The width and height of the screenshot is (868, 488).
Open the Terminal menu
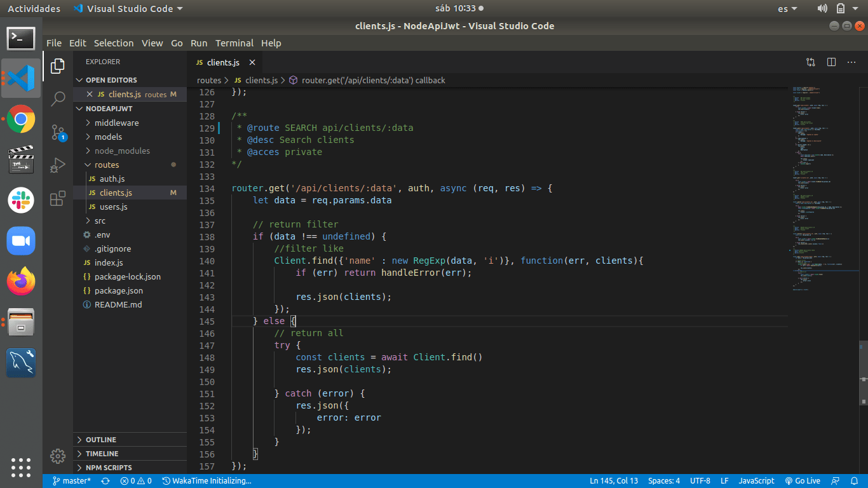pyautogui.click(x=234, y=43)
